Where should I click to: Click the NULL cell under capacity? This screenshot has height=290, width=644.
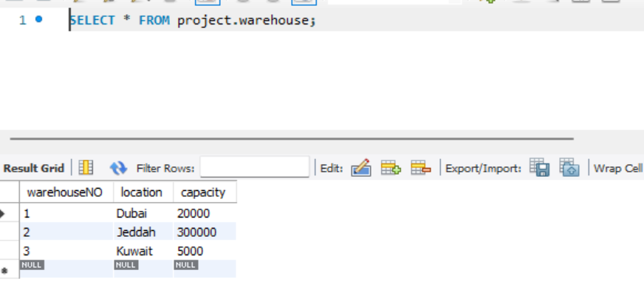coord(205,269)
